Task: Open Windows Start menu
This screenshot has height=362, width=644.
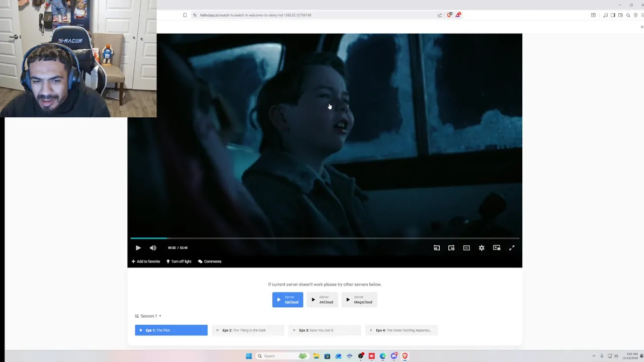Action: pos(249,356)
